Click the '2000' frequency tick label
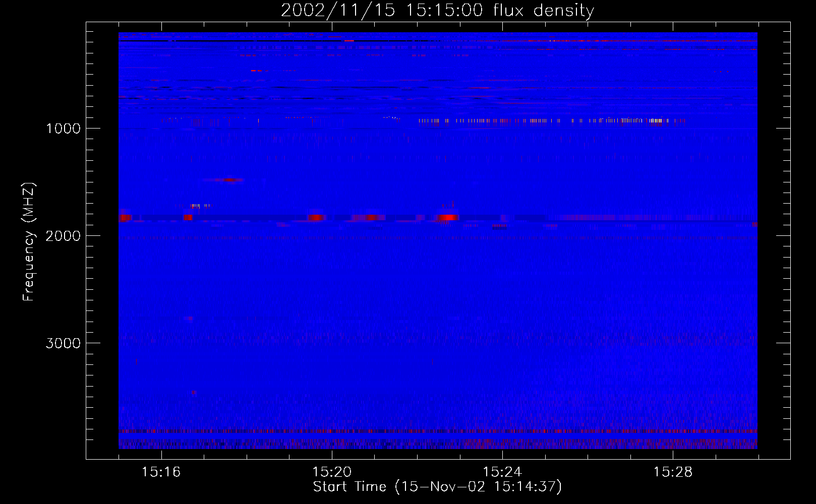Image resolution: width=816 pixels, height=504 pixels. tap(63, 236)
